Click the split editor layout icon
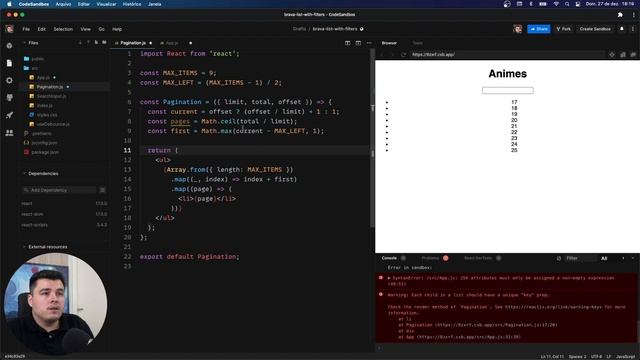The image size is (640, 360). pos(347,43)
